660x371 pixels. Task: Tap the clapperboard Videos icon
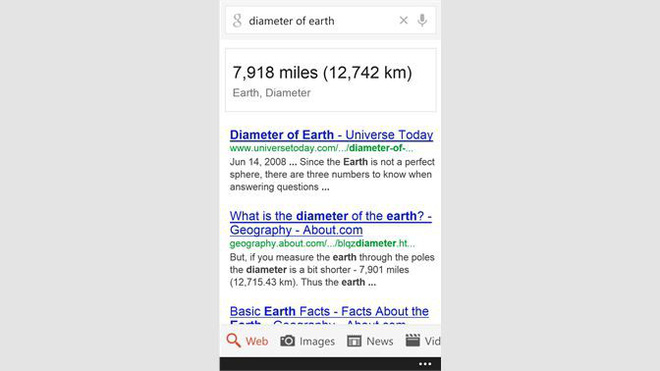[x=412, y=340]
